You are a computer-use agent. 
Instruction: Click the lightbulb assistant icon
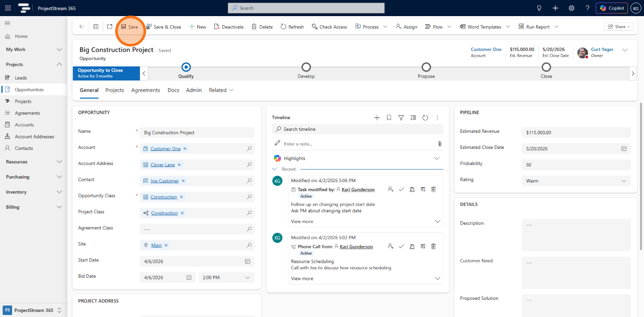[539, 8]
